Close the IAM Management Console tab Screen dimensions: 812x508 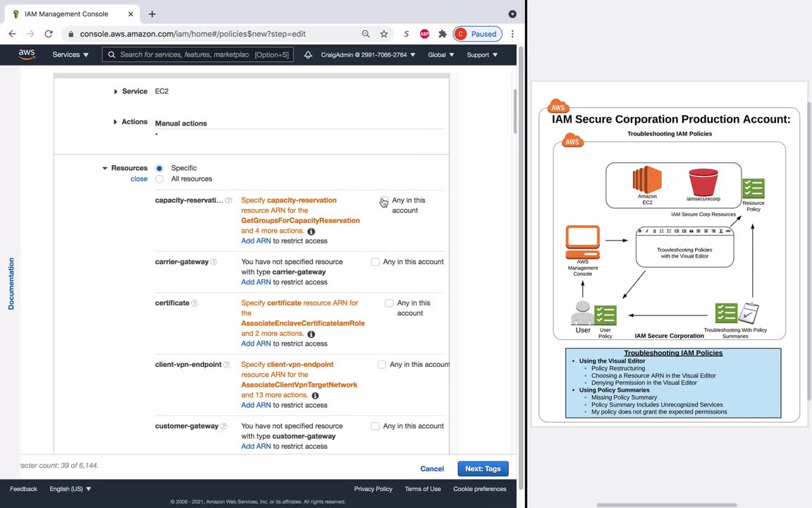(130, 14)
